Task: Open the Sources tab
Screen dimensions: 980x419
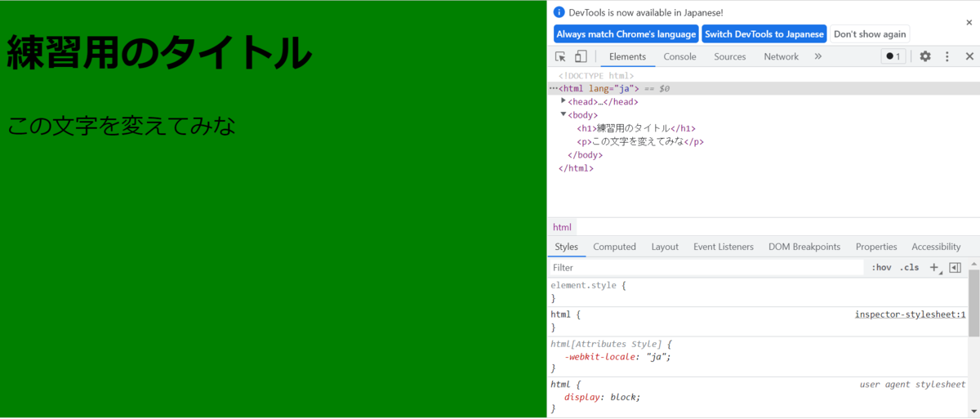Action: pos(730,56)
